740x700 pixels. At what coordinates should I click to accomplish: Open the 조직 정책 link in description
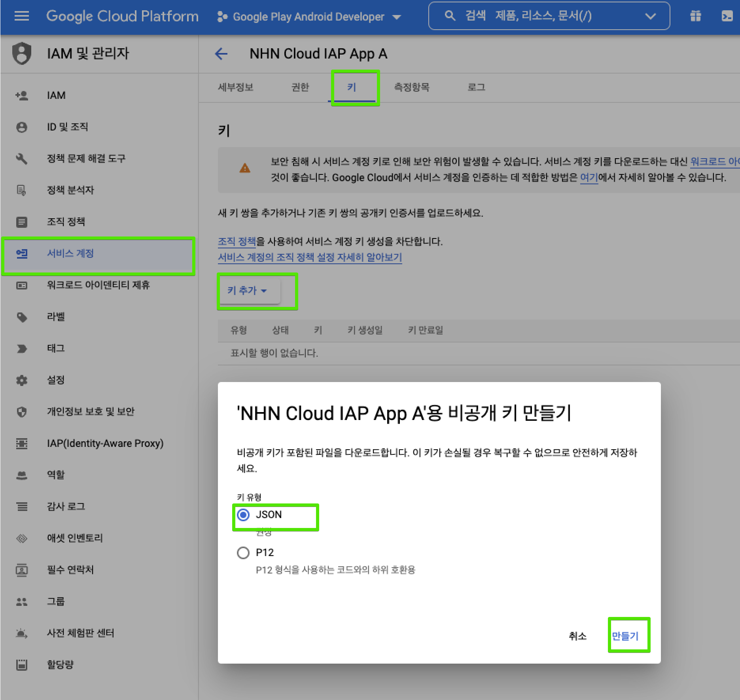point(237,241)
